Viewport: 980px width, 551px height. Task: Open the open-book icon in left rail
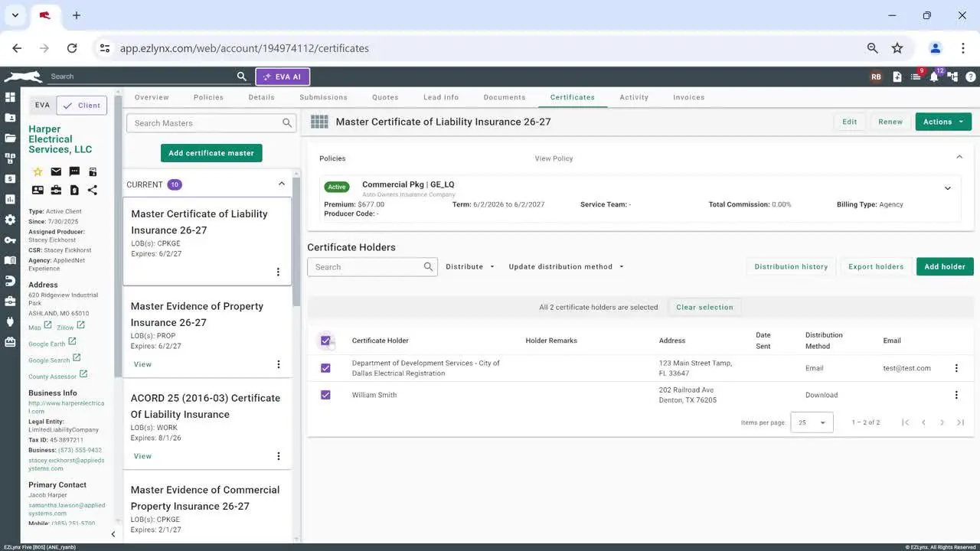point(10,260)
